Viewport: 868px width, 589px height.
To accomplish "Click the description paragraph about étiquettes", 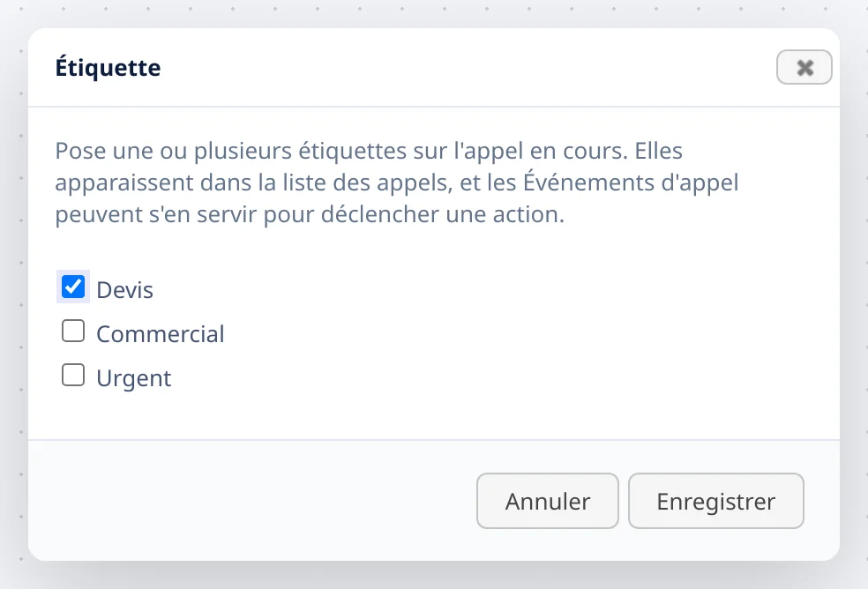I will pyautogui.click(x=396, y=183).
